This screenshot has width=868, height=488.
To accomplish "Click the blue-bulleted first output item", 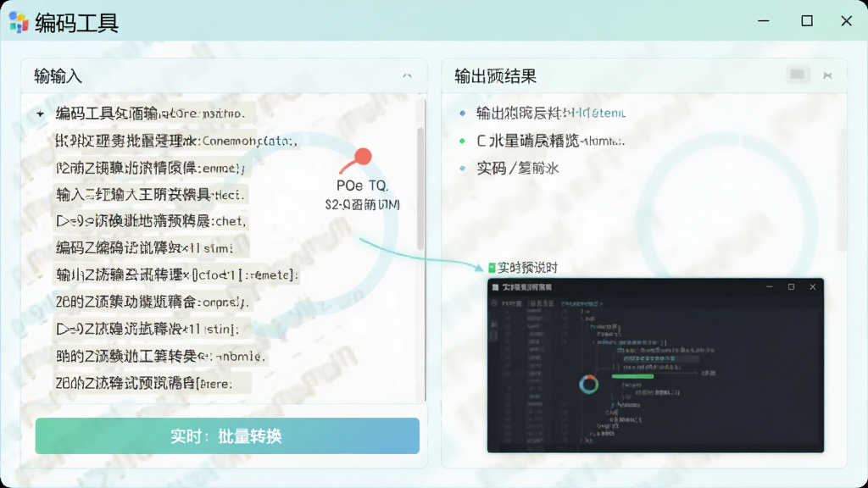I will click(x=550, y=114).
